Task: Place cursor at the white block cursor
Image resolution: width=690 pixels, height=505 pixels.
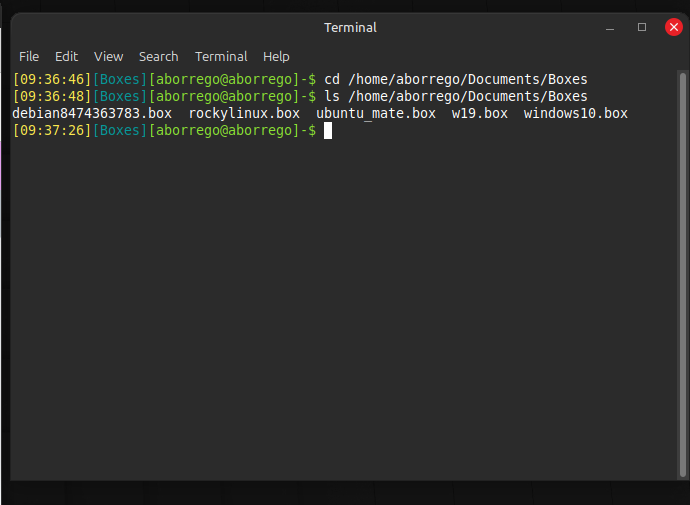Action: tap(328, 131)
